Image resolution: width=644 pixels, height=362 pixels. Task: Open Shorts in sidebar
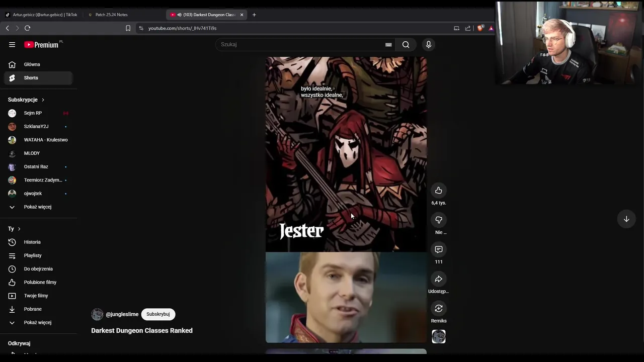click(x=38, y=78)
